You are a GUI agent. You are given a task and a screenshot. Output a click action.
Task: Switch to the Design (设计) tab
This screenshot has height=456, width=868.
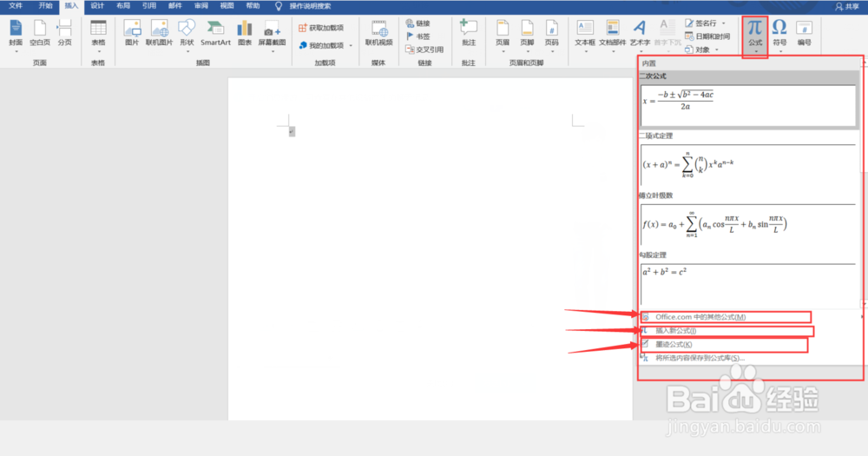click(97, 6)
